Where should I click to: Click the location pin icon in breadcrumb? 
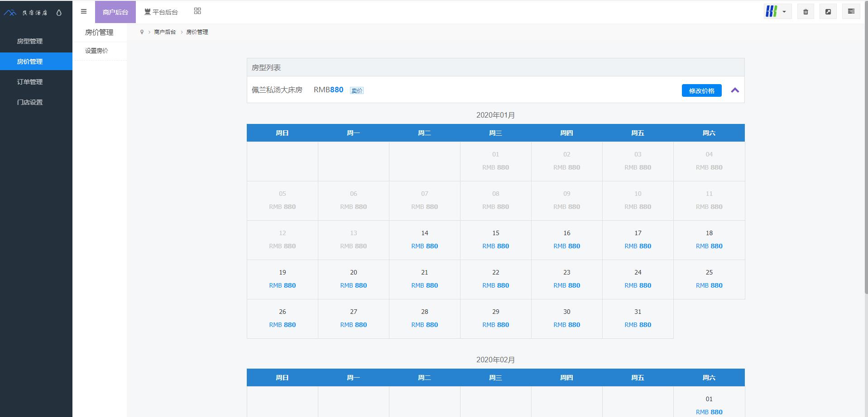142,32
